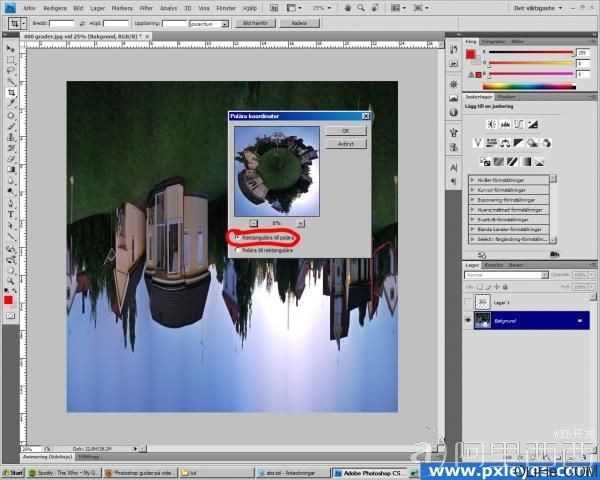Click the Levels adjustment icon
The image size is (600, 480).
tap(505, 124)
